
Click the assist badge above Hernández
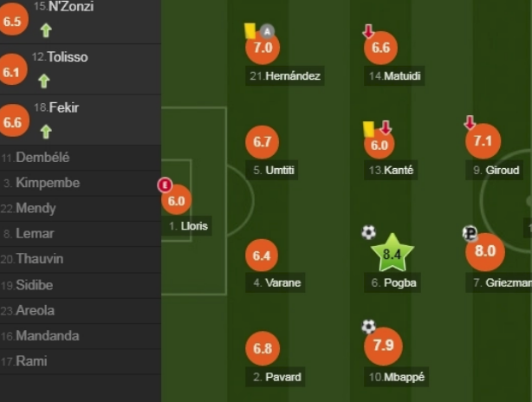[268, 31]
